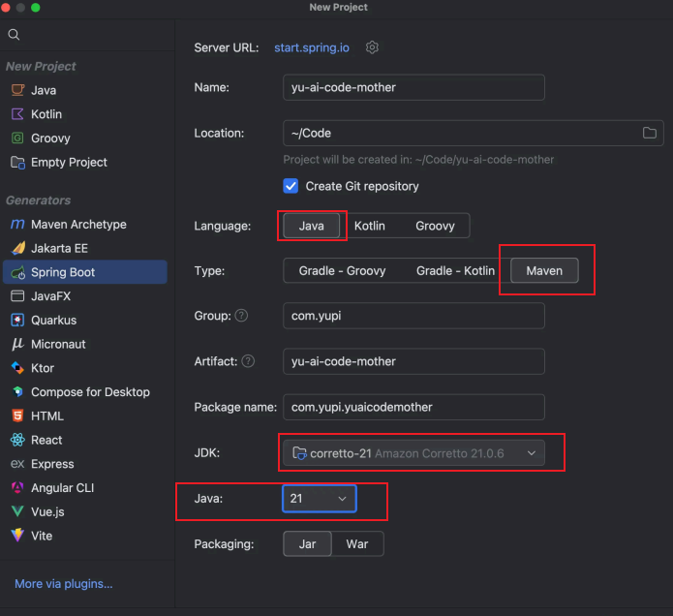Select the Jakarta EE generator icon

pyautogui.click(x=17, y=248)
